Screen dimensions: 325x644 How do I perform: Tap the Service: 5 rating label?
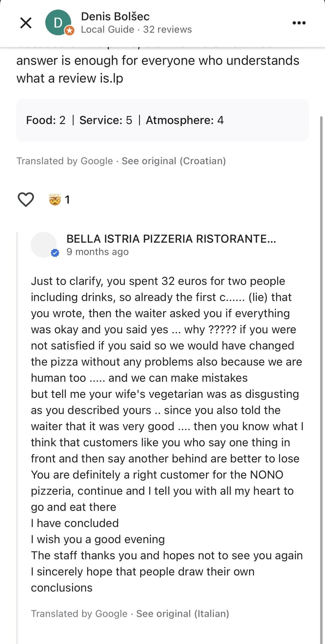pyautogui.click(x=106, y=120)
